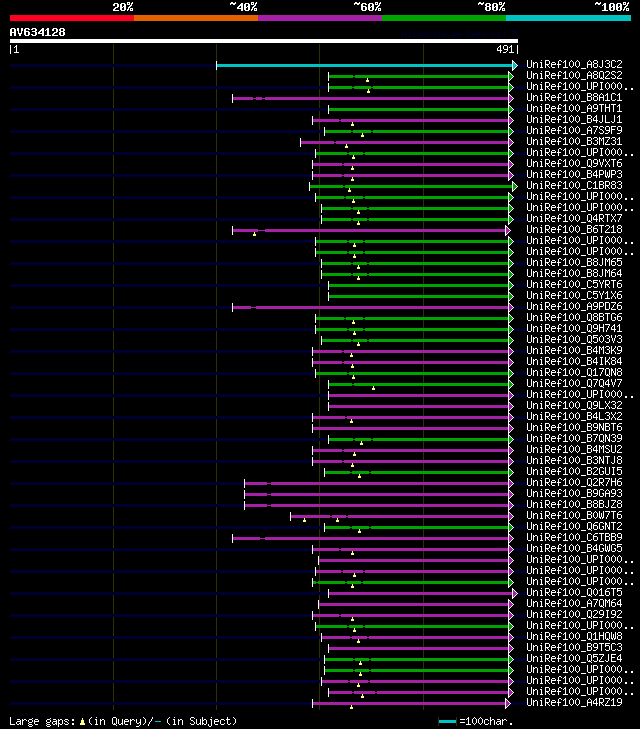Click label UniRef100_B6T218
Viewport: 640px width, 729px height.
(x=574, y=229)
